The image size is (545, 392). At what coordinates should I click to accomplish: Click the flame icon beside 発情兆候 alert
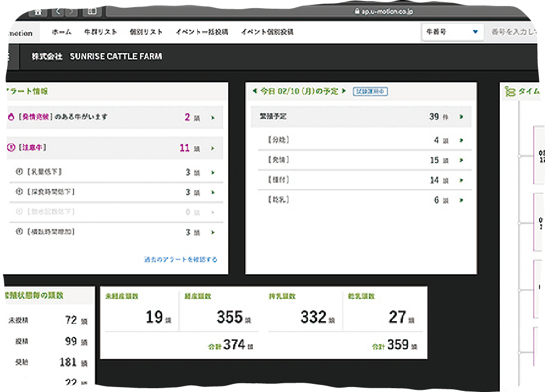tap(11, 117)
